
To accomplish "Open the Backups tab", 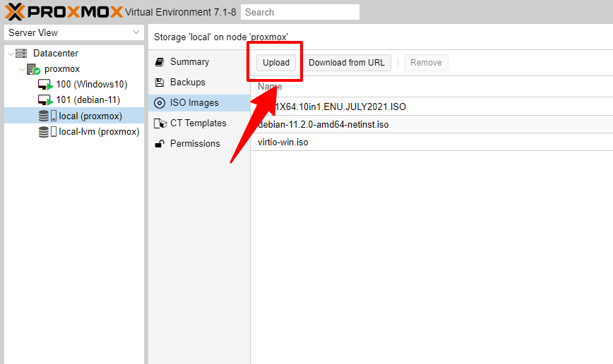I will [199, 83].
